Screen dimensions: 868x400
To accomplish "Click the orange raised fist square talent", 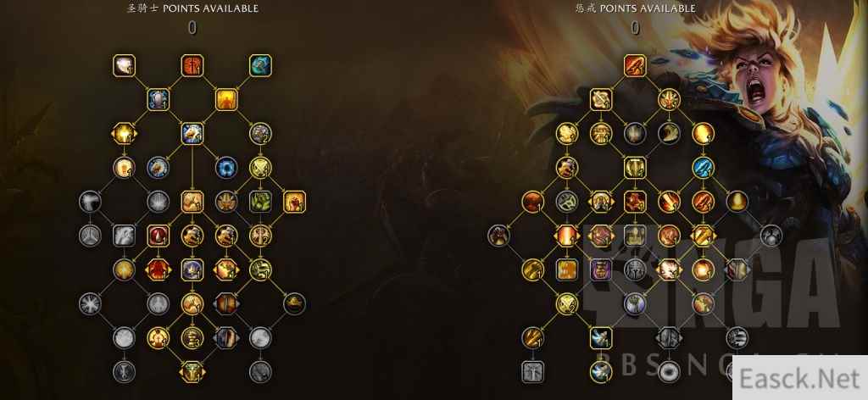I will pyautogui.click(x=294, y=202).
